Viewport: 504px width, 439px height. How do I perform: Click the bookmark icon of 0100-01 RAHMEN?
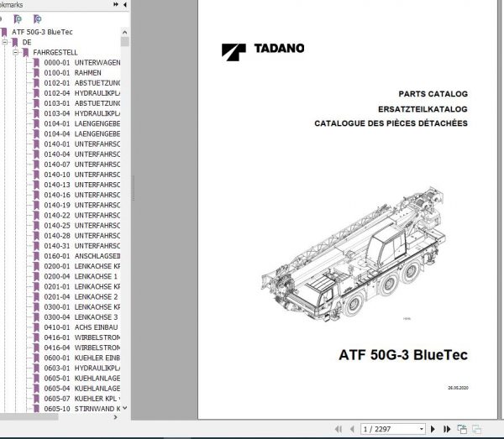tap(36, 73)
